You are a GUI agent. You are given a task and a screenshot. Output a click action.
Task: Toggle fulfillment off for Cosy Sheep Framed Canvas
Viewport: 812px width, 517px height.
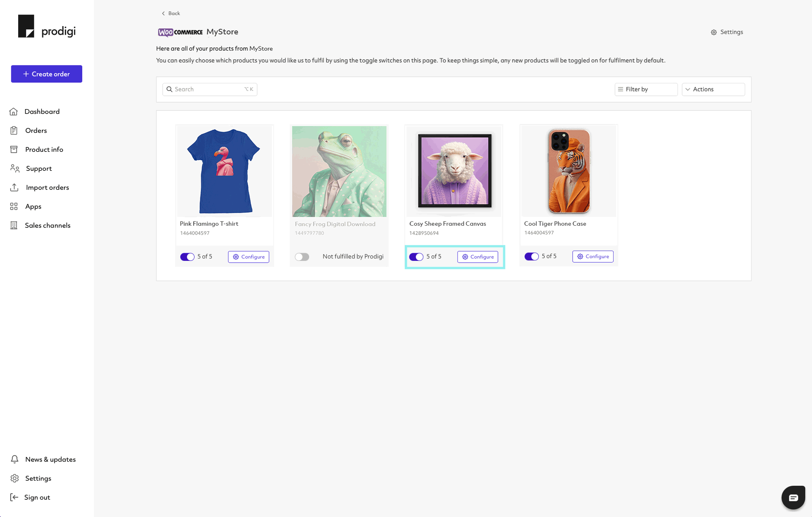click(415, 257)
